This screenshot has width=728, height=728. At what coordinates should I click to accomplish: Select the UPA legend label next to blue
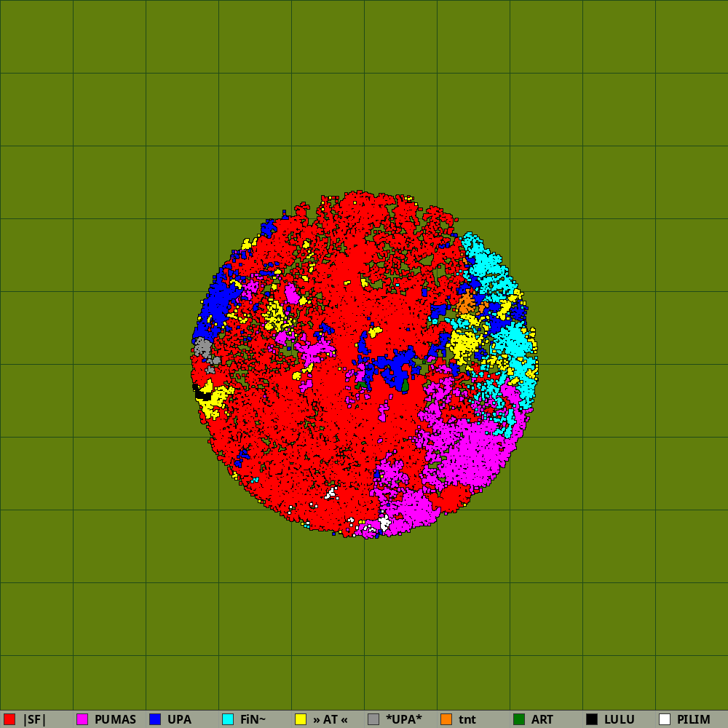coord(179,720)
